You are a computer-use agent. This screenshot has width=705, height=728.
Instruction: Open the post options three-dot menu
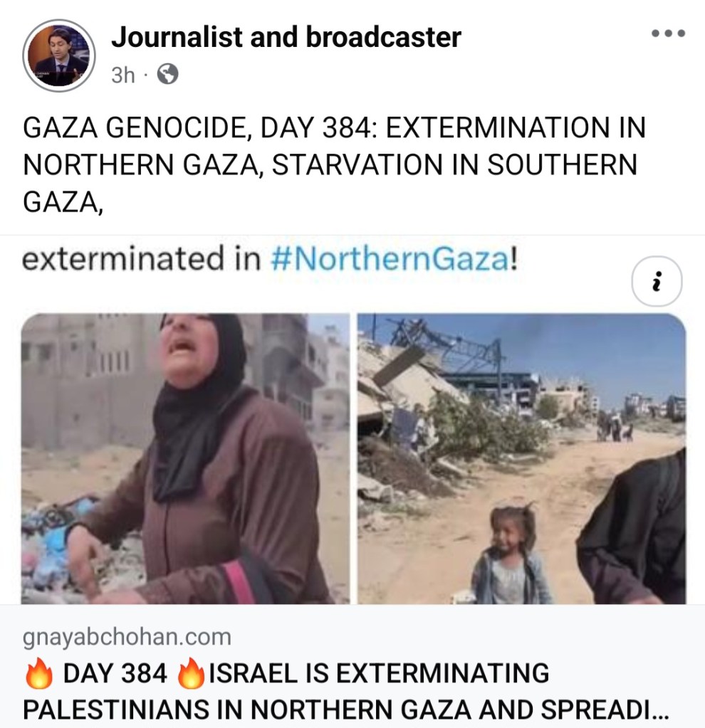click(668, 33)
